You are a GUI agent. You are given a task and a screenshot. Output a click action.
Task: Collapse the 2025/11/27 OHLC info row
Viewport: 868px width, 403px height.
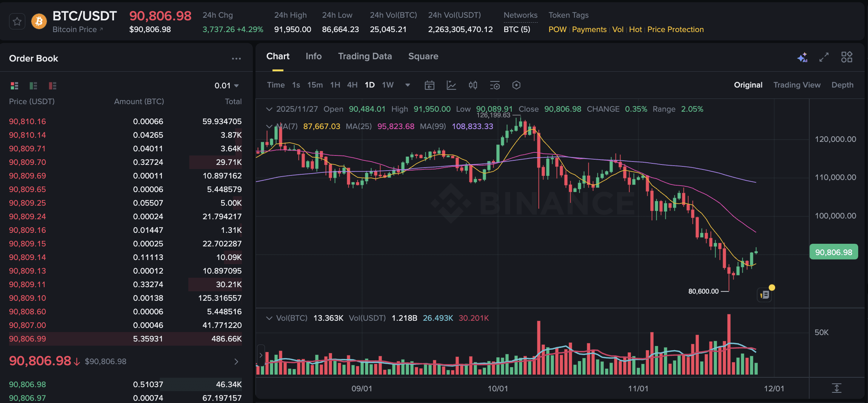[269, 109]
